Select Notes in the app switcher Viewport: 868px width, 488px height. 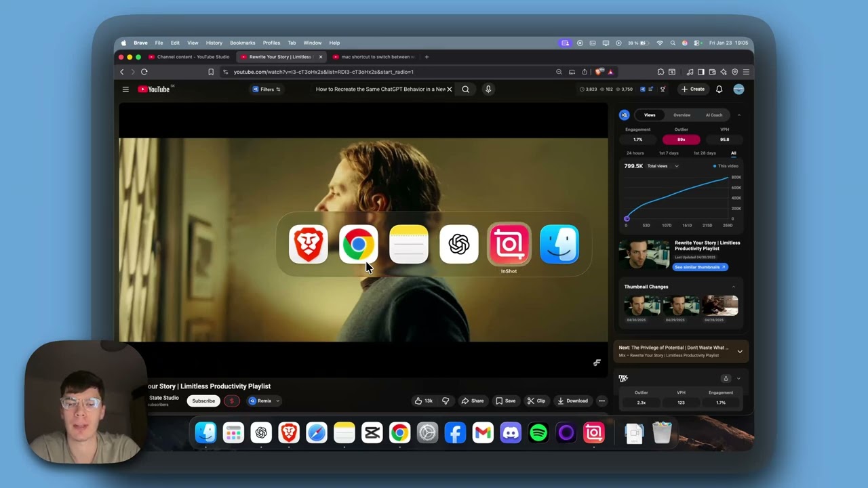point(408,244)
